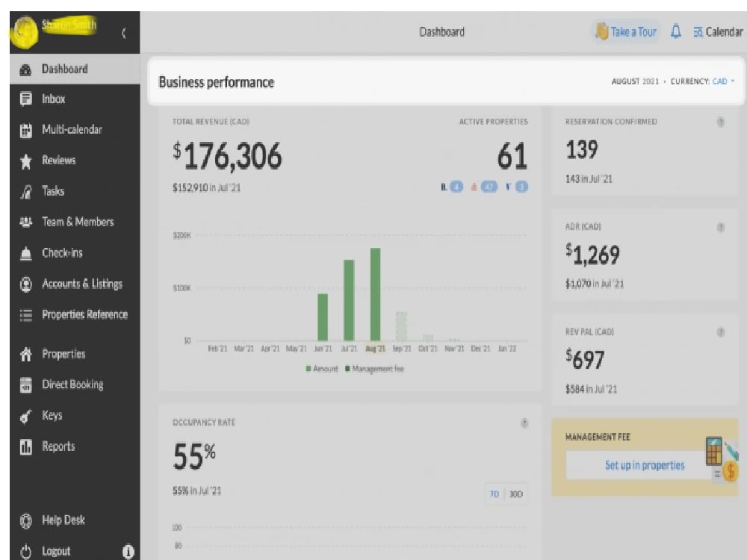
Task: Click help icon on Occupancy Rate card
Action: pyautogui.click(x=524, y=423)
